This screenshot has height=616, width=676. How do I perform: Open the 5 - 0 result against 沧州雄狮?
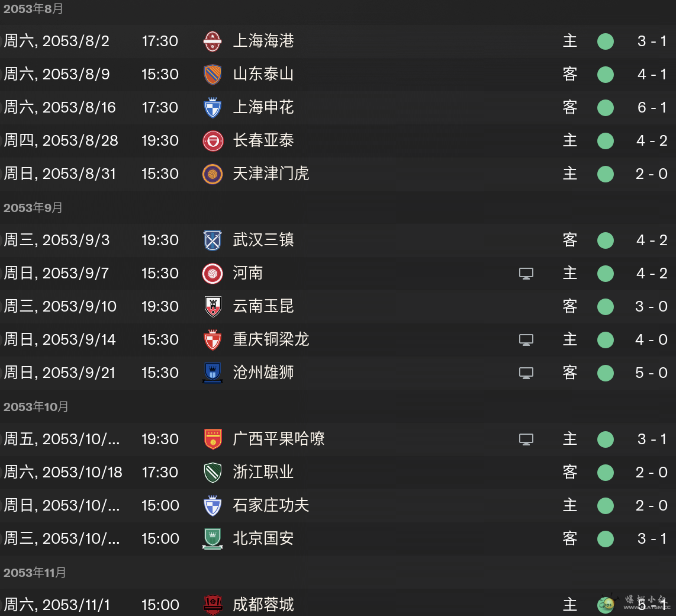[651, 373]
